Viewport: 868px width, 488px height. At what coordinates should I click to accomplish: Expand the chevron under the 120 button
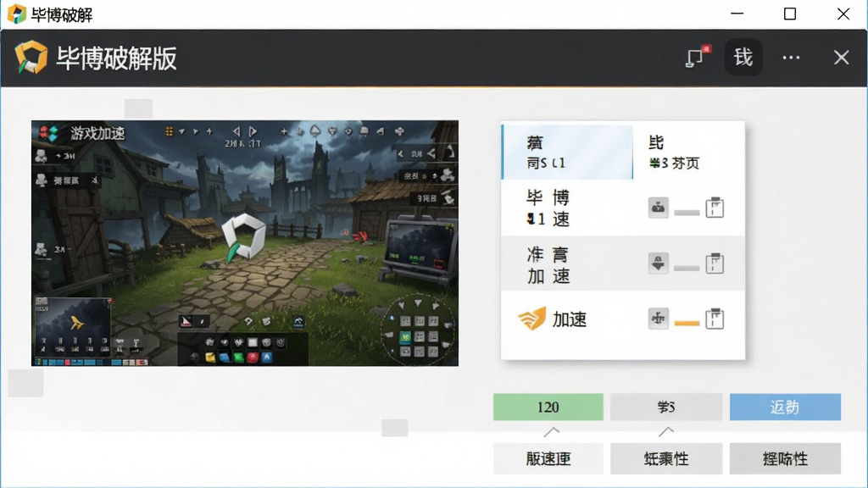551,431
